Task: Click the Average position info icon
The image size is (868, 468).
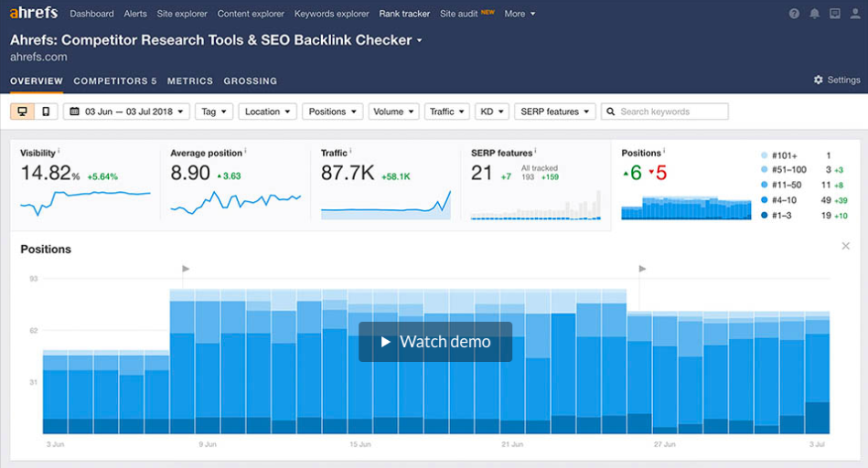Action: 245,151
